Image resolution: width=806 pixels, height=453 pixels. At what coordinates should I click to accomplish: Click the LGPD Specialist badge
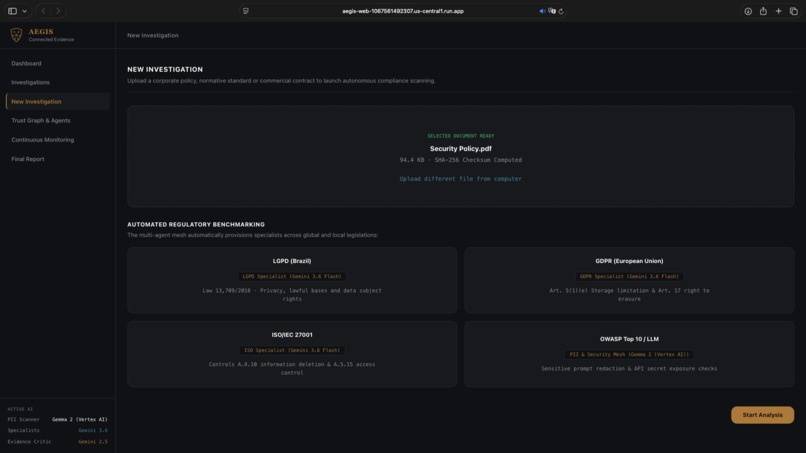click(x=292, y=276)
